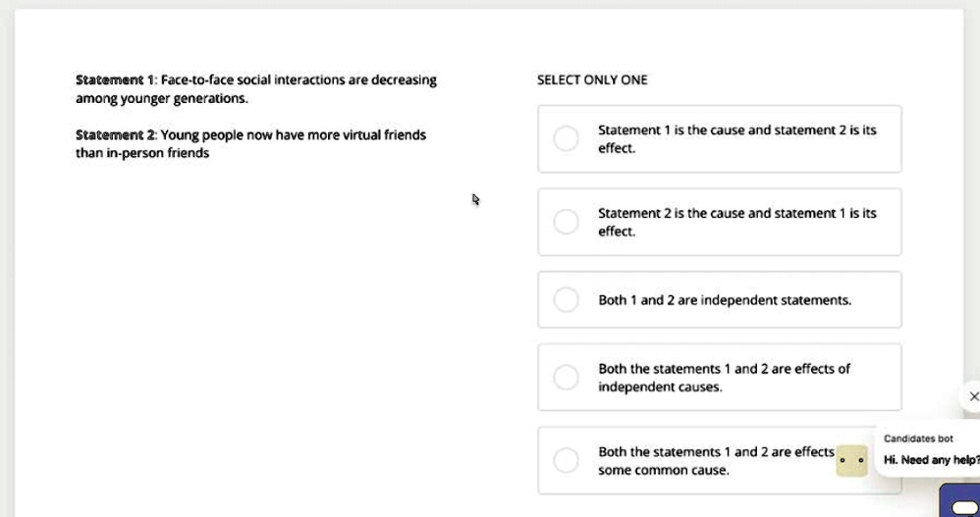
Task: Choose radio 'Both 1 and 2 are independent statements'
Action: click(567, 299)
